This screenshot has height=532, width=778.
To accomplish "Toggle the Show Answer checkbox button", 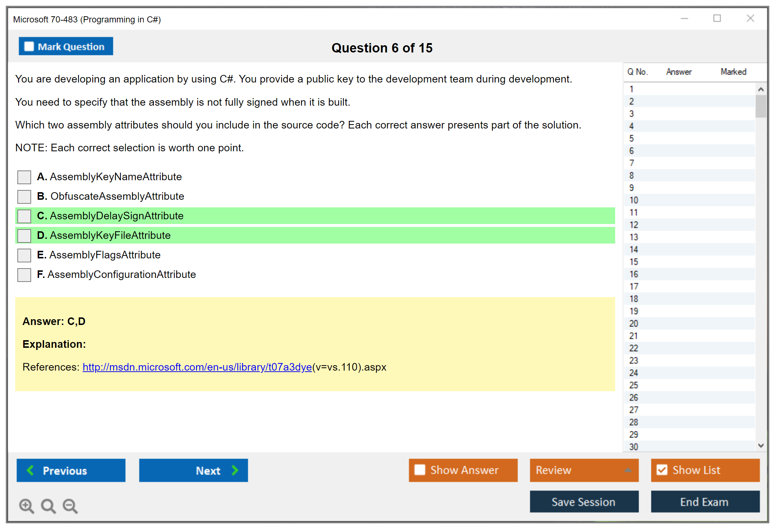I will tap(420, 470).
